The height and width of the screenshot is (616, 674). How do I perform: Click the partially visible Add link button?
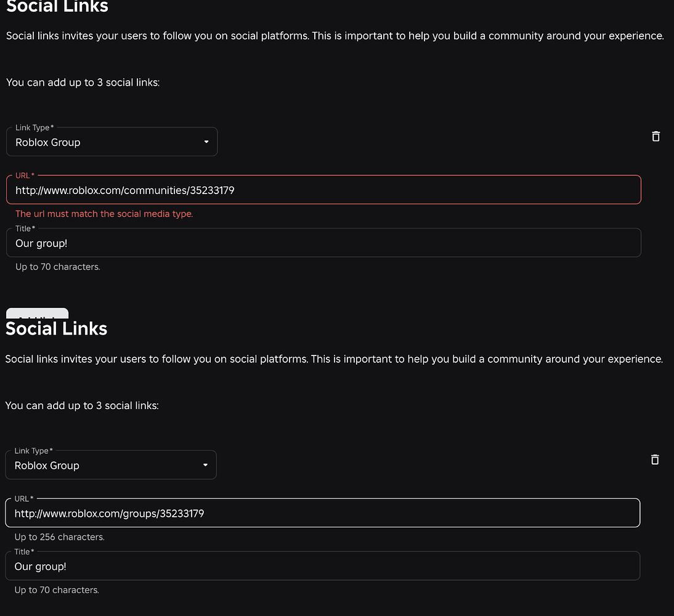(x=37, y=313)
